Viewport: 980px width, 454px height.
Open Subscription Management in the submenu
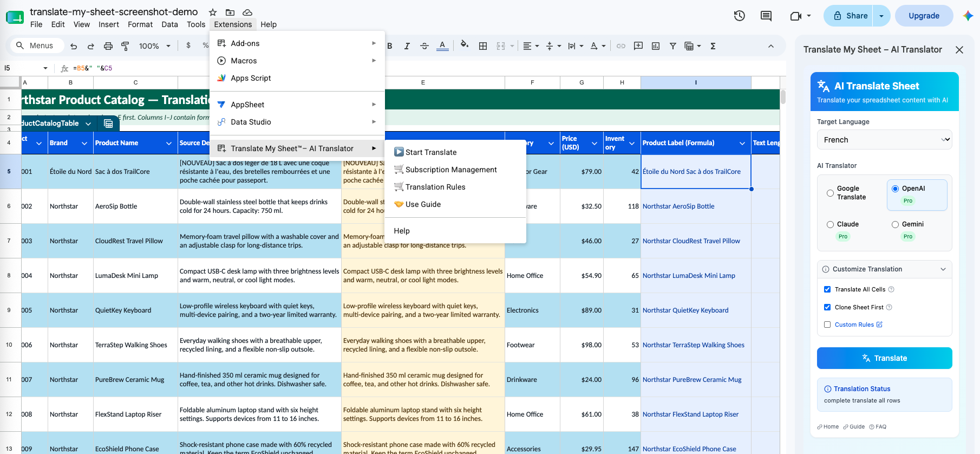click(455, 170)
